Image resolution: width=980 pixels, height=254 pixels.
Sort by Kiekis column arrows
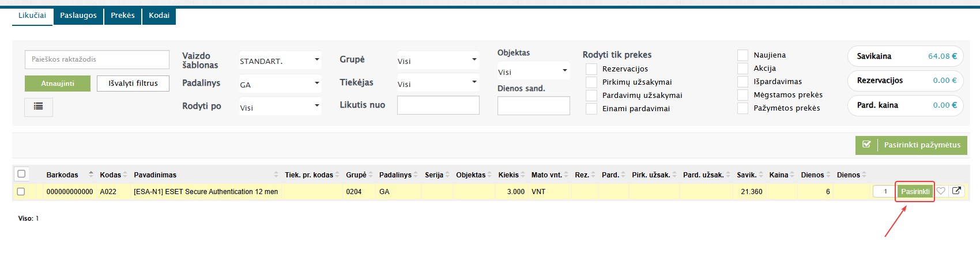(x=523, y=175)
